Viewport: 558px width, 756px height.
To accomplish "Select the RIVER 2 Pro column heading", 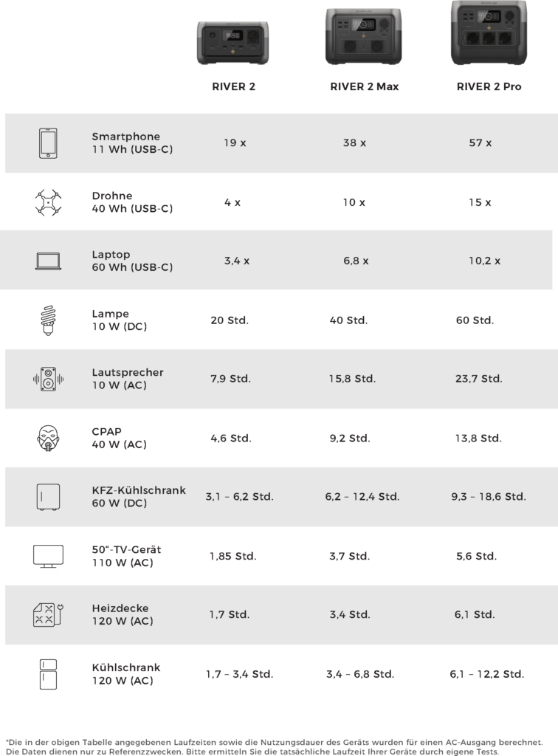I will [x=489, y=87].
